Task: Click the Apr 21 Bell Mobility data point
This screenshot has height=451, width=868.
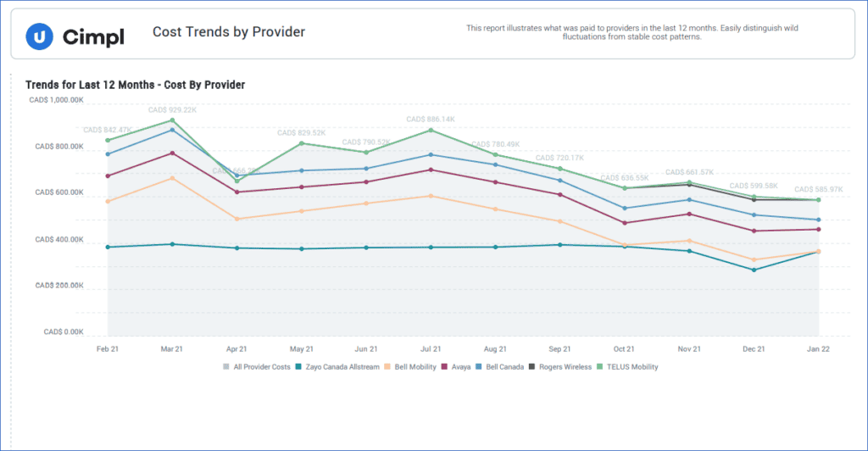Action: (x=237, y=219)
